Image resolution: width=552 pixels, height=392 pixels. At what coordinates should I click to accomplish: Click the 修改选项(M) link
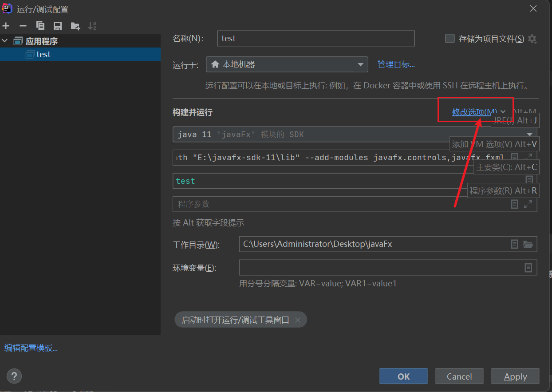[x=475, y=112]
